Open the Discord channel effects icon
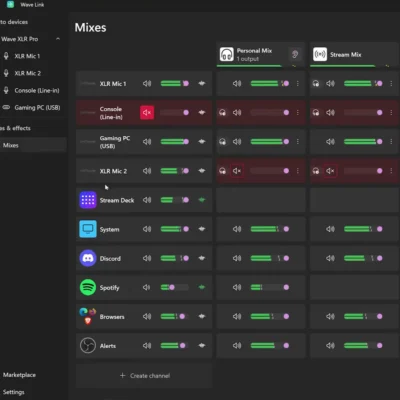 tap(202, 258)
